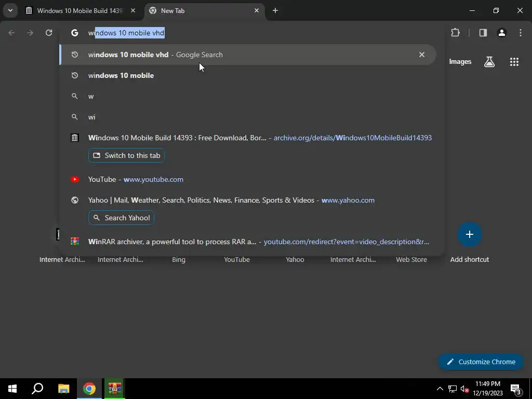532x399 pixels.
Task: Select 'windows 10 mobile vhd' suggestion
Action: (248, 55)
